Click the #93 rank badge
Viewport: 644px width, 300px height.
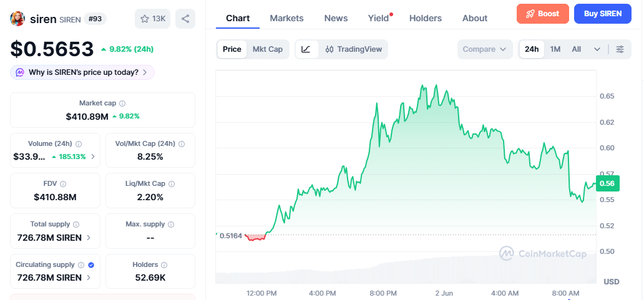[95, 19]
